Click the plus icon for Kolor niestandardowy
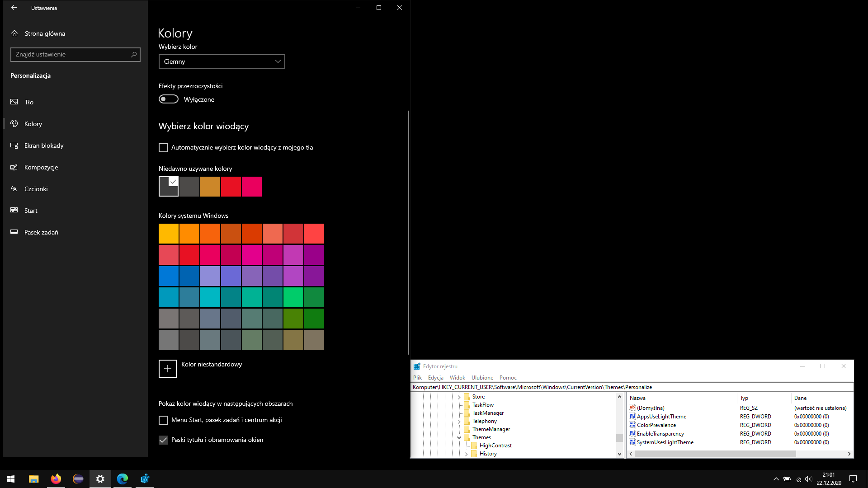This screenshot has width=868, height=488. coord(167,369)
